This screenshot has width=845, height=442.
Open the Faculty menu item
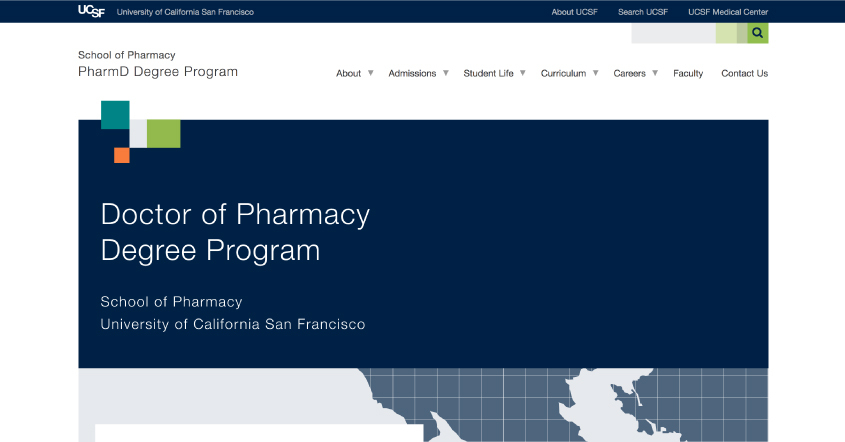(688, 73)
